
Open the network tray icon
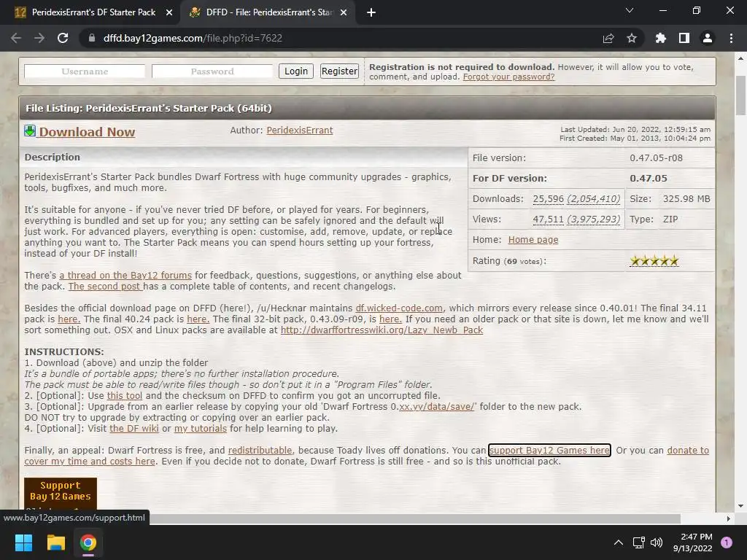point(638,542)
